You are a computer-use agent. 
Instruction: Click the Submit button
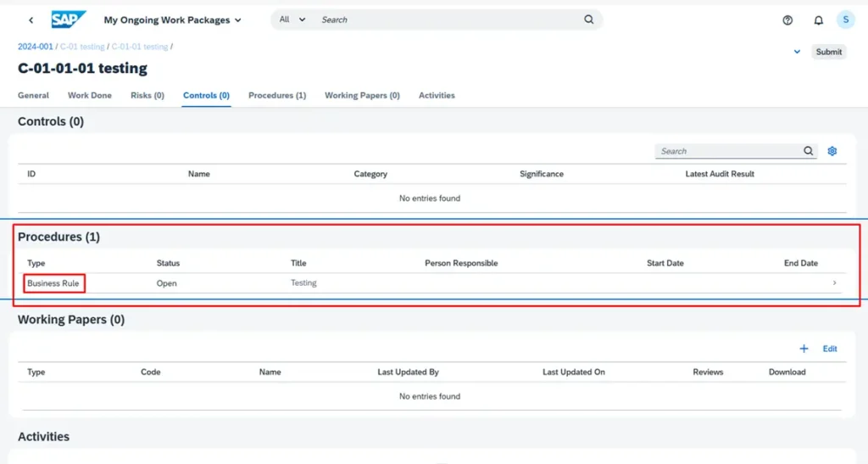(x=828, y=52)
